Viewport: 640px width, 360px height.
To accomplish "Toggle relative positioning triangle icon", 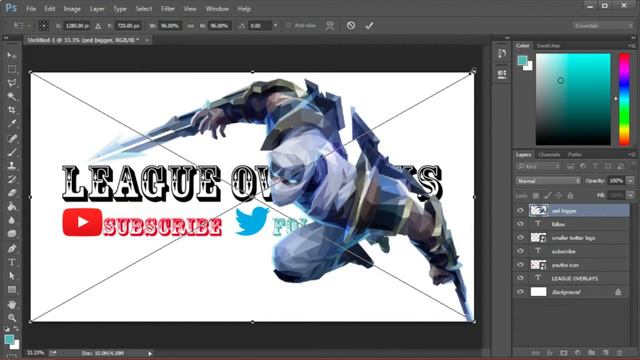I will 98,26.
